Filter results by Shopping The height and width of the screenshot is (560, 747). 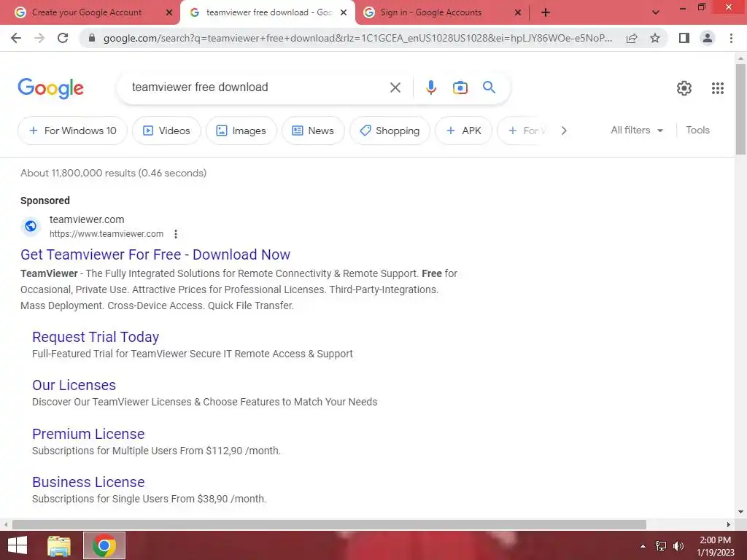point(390,131)
